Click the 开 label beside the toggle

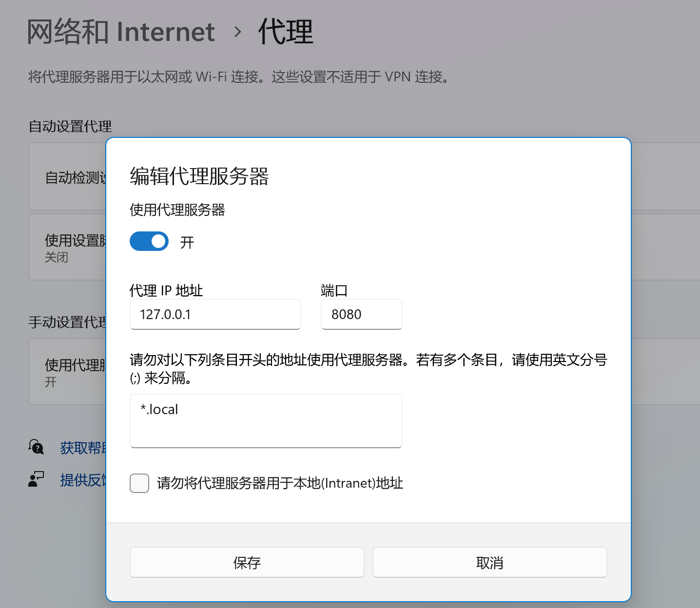coord(187,242)
